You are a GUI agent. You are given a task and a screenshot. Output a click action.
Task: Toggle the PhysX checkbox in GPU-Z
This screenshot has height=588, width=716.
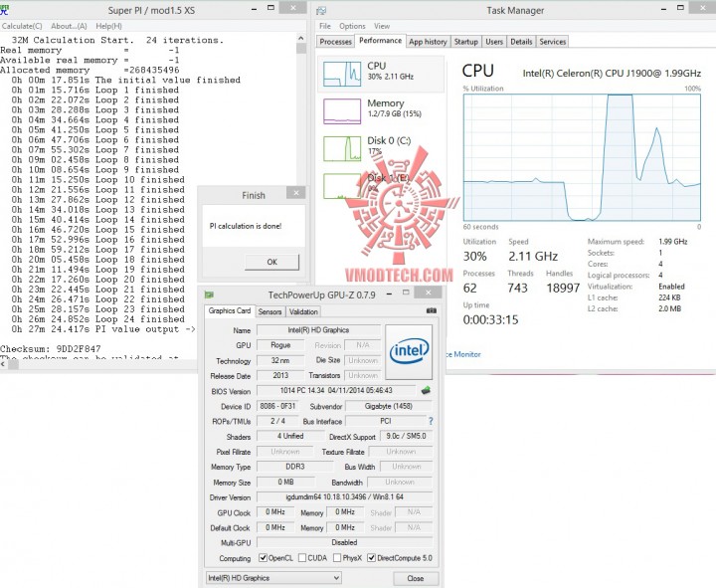coord(337,558)
